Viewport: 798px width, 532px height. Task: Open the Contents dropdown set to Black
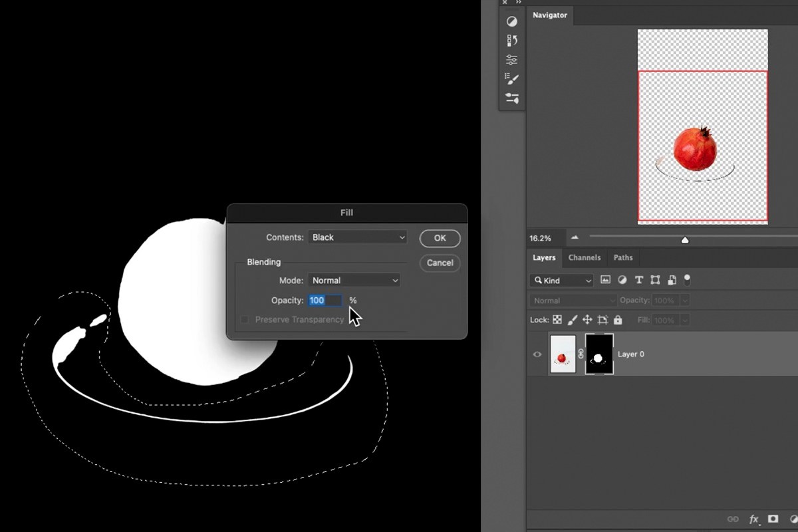point(358,237)
